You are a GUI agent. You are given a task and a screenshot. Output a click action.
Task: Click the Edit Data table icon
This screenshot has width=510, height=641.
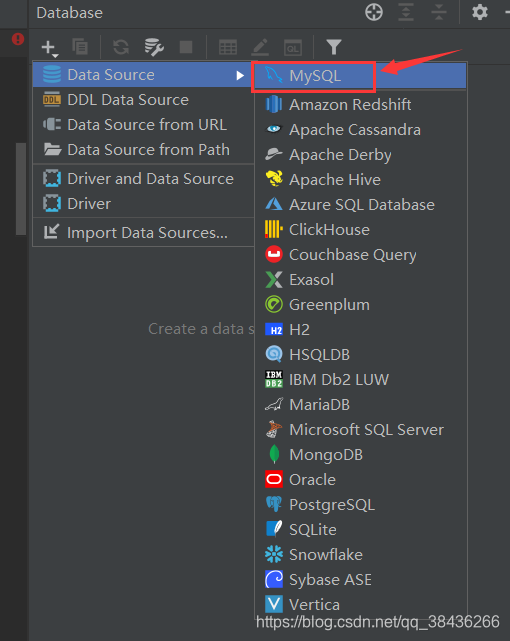tap(228, 47)
